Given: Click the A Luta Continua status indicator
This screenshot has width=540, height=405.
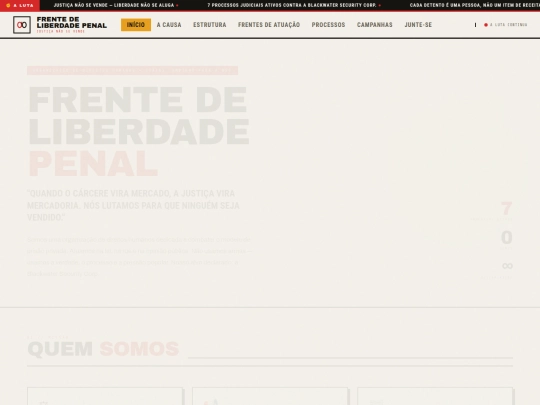Looking at the screenshot, I should [x=505, y=25].
